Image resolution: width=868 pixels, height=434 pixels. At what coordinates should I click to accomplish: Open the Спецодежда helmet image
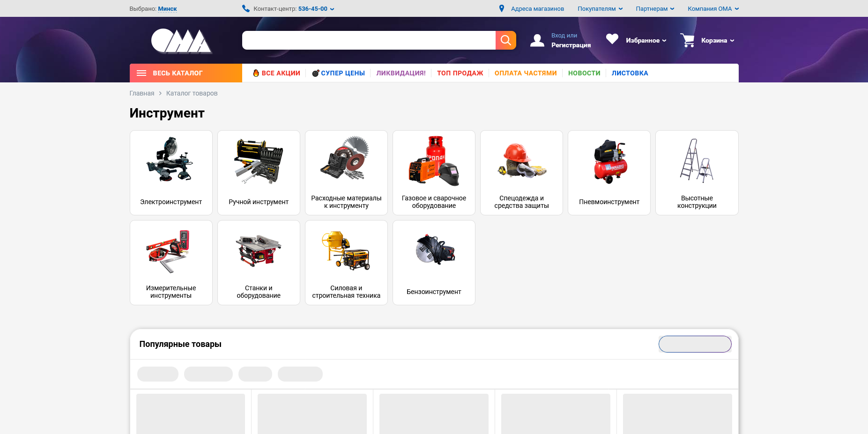point(521,160)
